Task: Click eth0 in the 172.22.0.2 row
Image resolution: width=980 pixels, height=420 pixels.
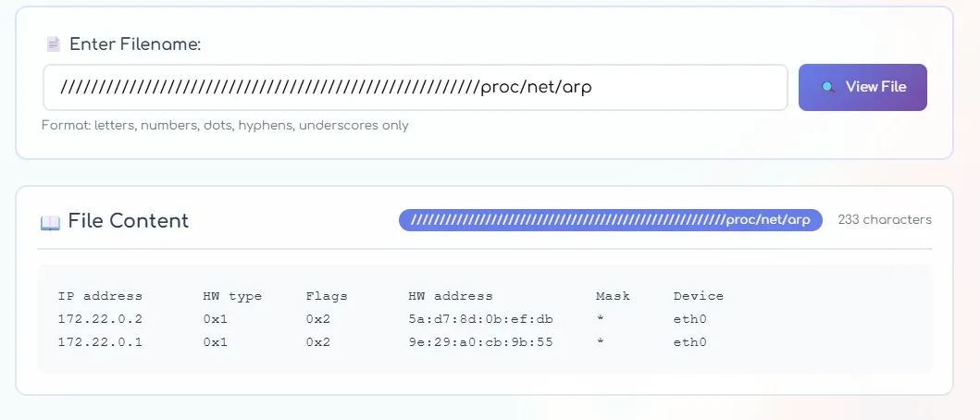Action: (690, 319)
